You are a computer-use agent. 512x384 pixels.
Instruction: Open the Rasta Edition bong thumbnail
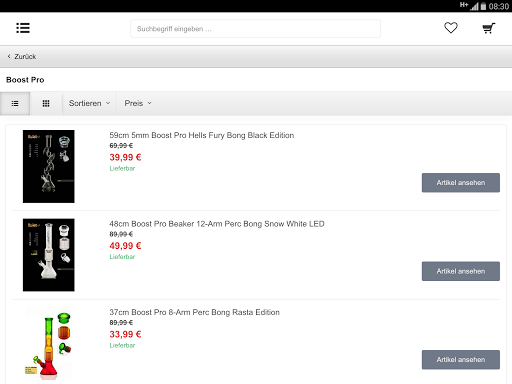(x=49, y=343)
